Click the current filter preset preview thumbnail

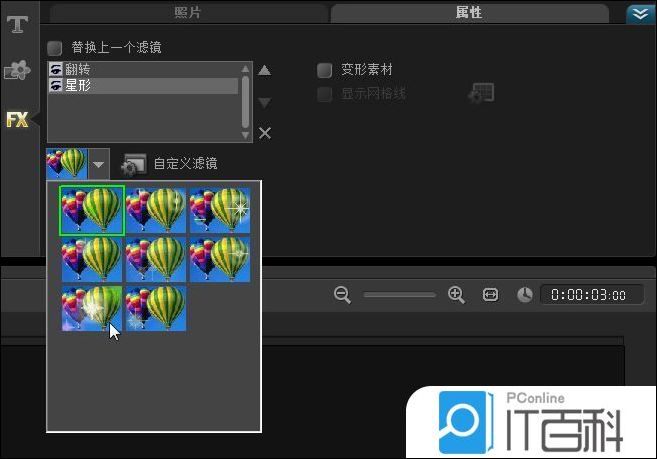click(x=67, y=163)
